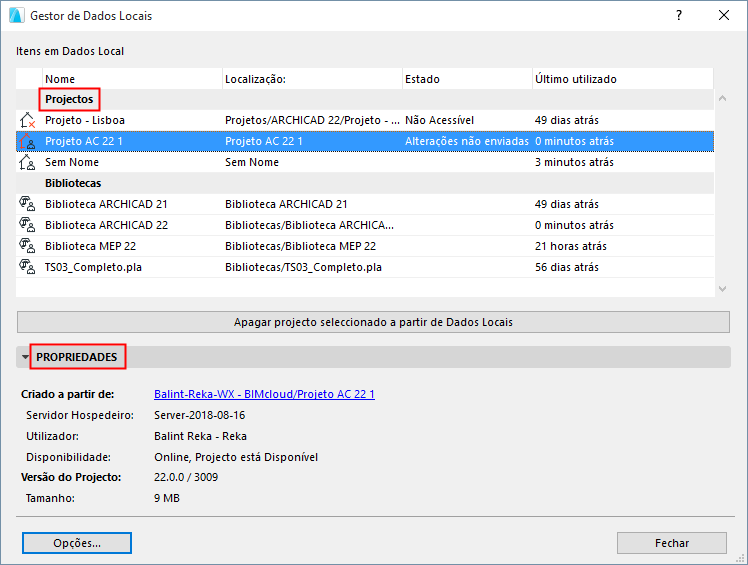Click the Itens em Dados Local label

point(70,51)
